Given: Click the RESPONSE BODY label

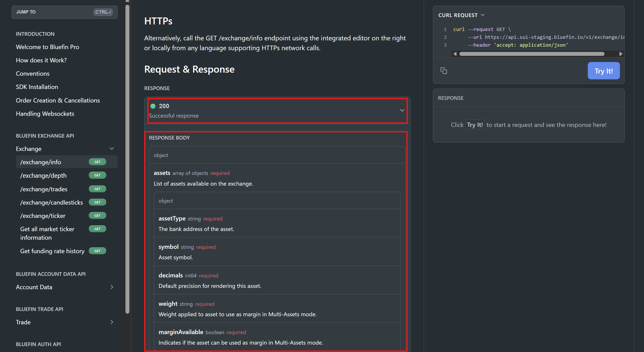Looking at the screenshot, I should (x=169, y=138).
